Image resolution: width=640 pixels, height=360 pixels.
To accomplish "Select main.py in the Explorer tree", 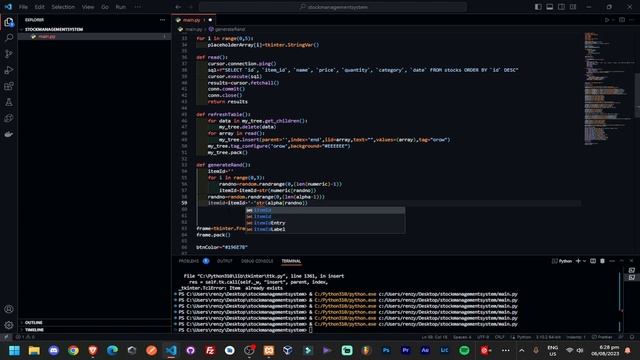I will click(x=94, y=36).
